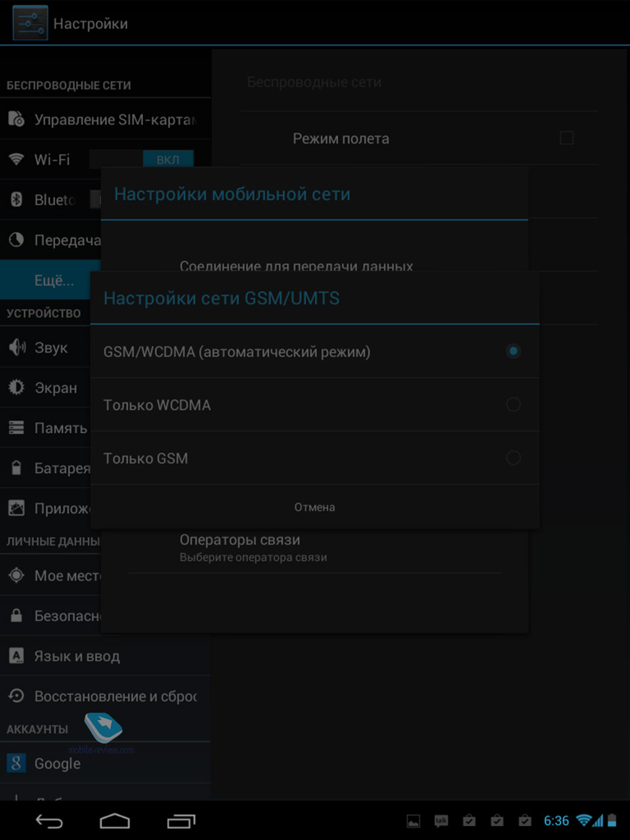630x840 pixels.
Task: Tap the clock showing 6:36
Action: pyautogui.click(x=556, y=820)
